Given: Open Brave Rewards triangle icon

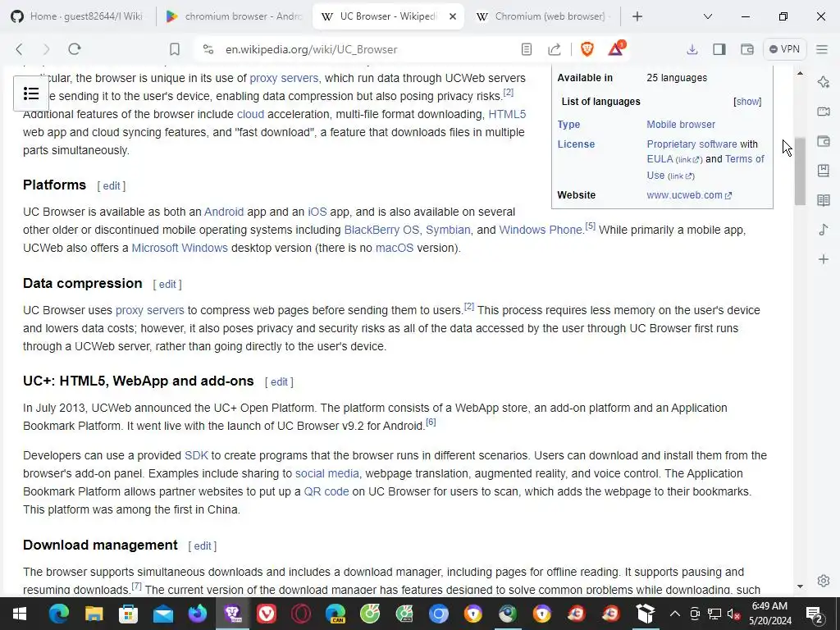Looking at the screenshot, I should click(616, 48).
